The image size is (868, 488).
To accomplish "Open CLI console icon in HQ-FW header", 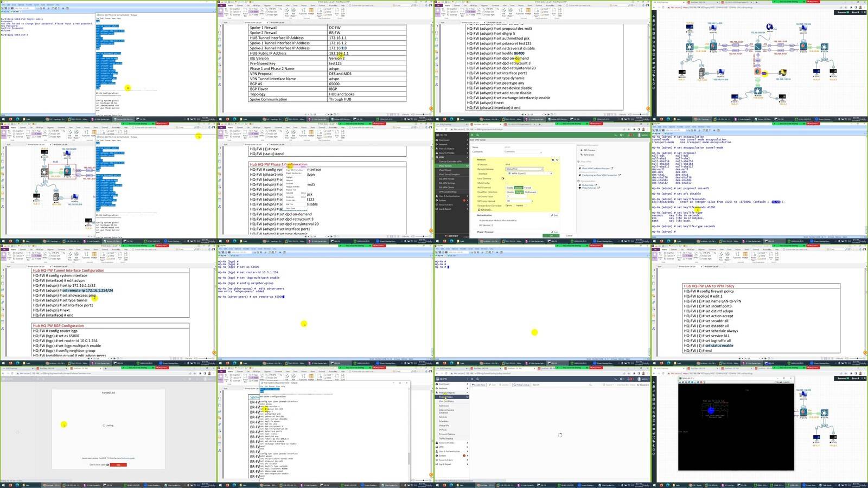I will [616, 135].
